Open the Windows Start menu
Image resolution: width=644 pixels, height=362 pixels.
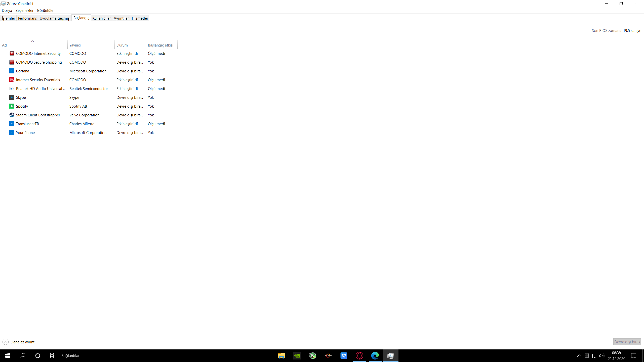[8, 355]
